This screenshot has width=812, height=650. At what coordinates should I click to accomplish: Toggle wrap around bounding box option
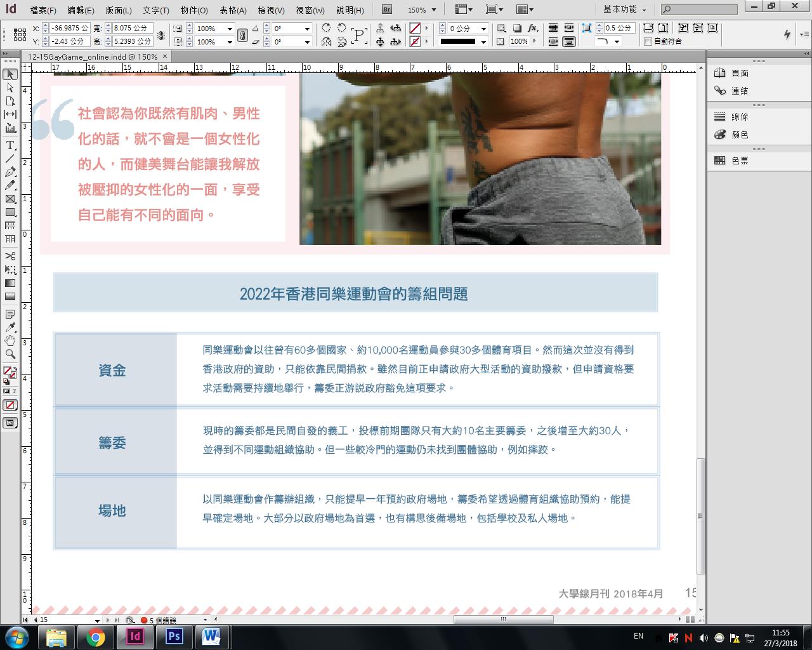tap(568, 28)
